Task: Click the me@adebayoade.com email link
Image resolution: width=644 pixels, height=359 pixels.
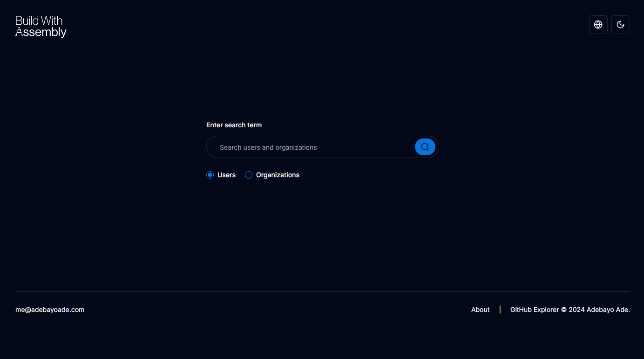Action: [50, 310]
